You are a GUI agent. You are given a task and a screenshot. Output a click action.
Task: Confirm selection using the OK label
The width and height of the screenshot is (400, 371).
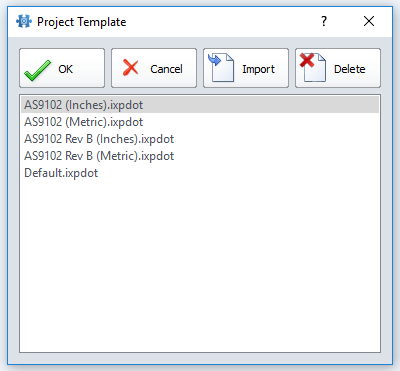point(65,69)
